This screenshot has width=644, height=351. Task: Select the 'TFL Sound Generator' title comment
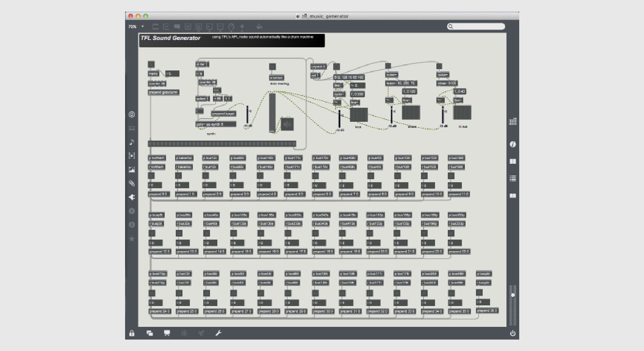[170, 38]
